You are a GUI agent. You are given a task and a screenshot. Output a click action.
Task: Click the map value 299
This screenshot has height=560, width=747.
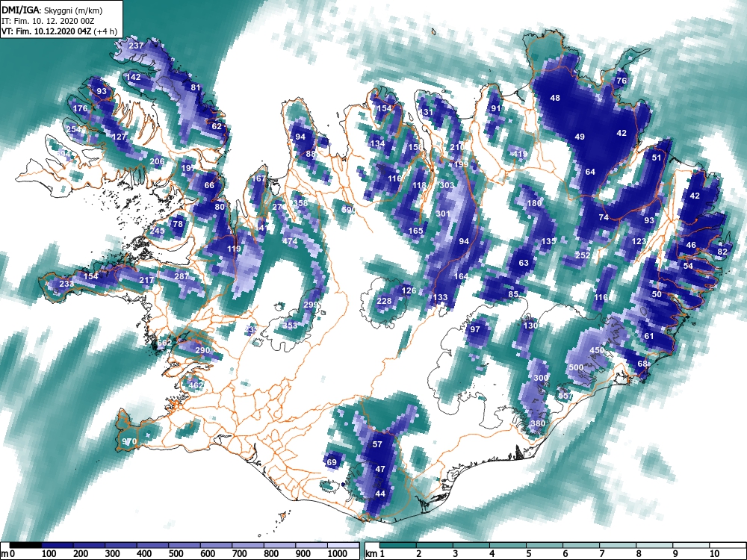311,305
